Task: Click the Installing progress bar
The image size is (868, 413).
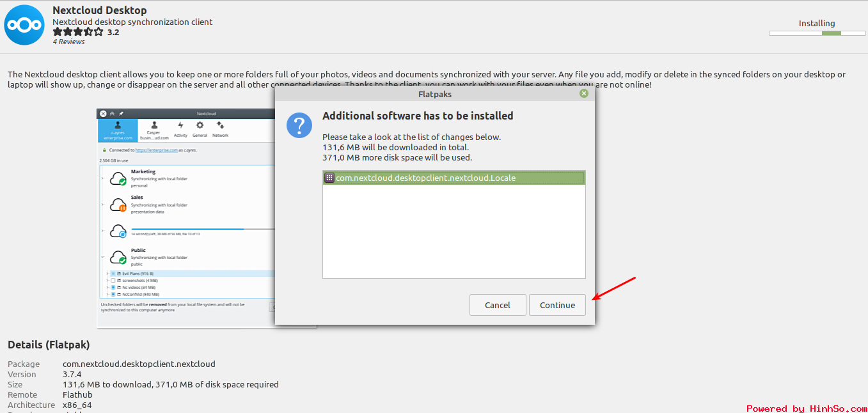Action: pos(817,33)
